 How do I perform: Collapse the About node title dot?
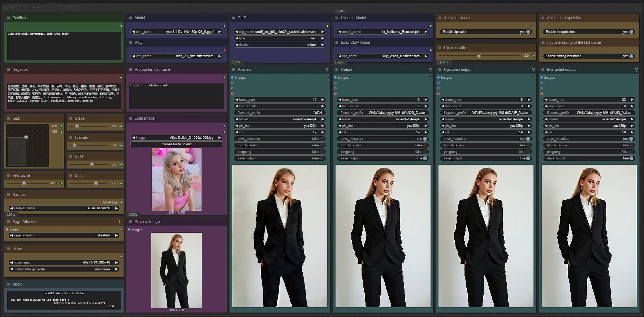[9, 284]
